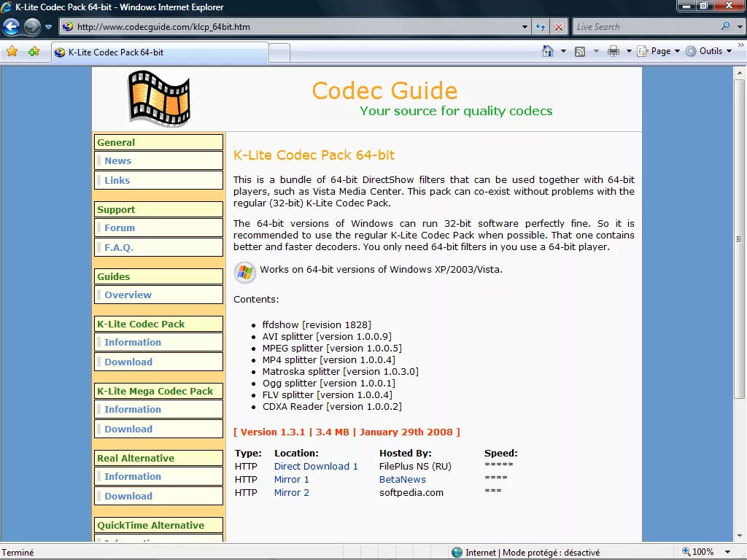Open the Forum sidebar link
The image size is (747, 560).
(x=120, y=228)
